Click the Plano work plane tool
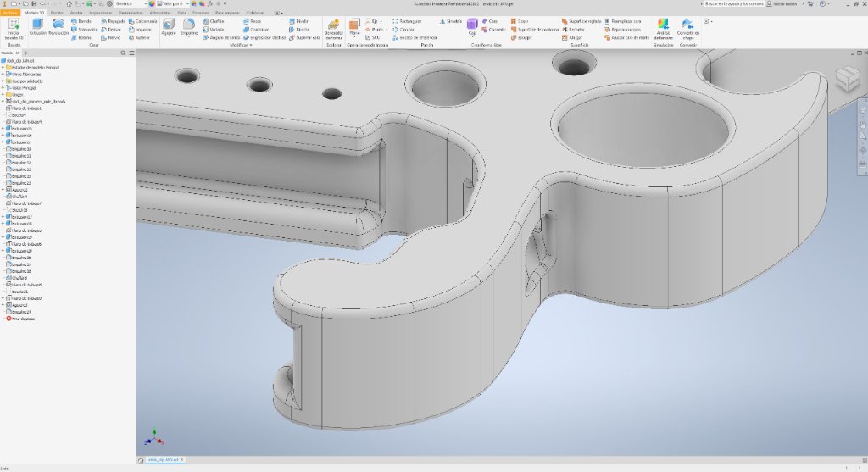Screen dimensions: 868x472 point(354,27)
